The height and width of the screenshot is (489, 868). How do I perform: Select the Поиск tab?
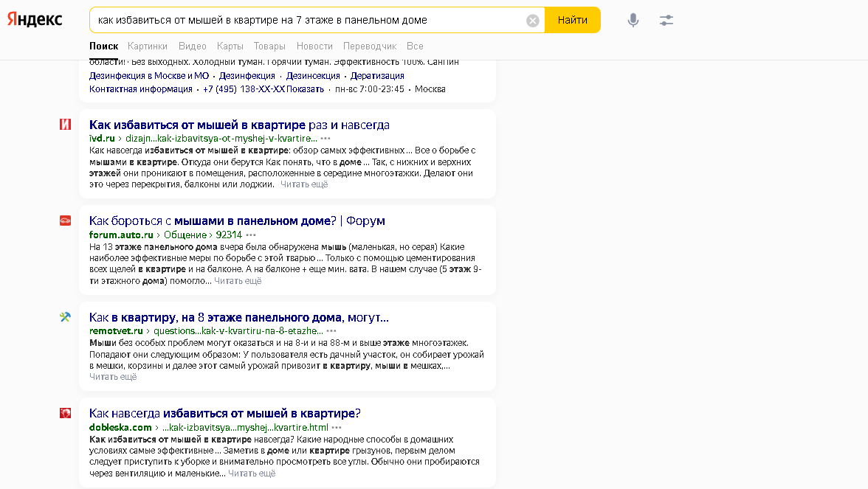[103, 46]
